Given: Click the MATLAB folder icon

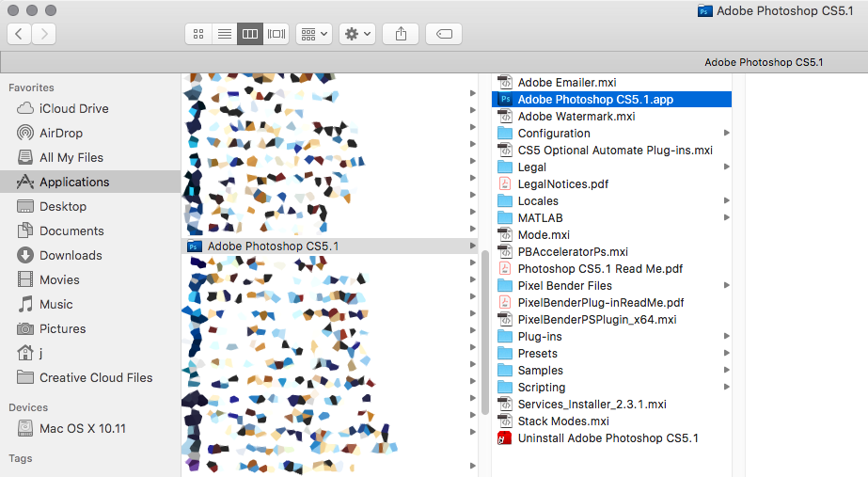Looking at the screenshot, I should click(505, 217).
